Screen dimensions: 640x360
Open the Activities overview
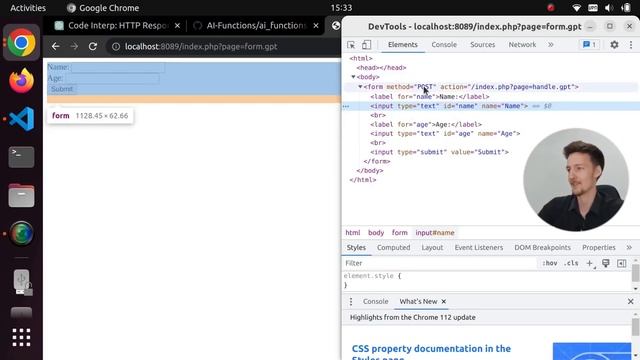(28, 8)
